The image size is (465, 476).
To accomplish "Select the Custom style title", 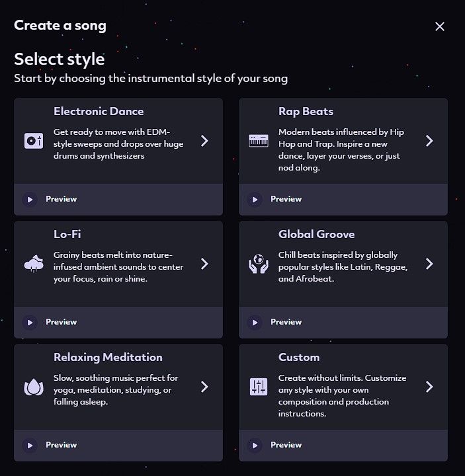I will [x=299, y=358].
